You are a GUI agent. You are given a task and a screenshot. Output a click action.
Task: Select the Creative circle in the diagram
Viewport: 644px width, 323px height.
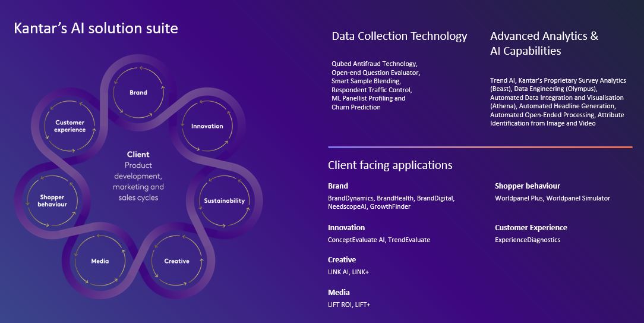(176, 261)
